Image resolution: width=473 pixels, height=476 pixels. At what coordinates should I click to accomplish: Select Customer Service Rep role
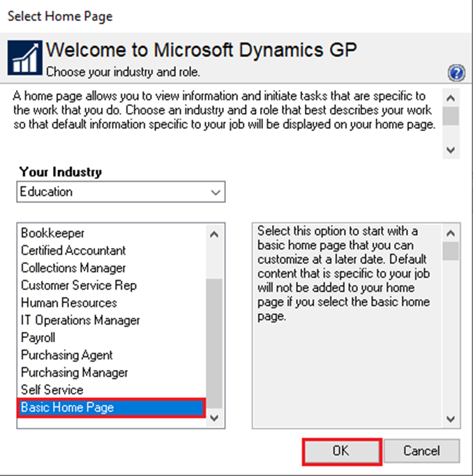coord(112,285)
